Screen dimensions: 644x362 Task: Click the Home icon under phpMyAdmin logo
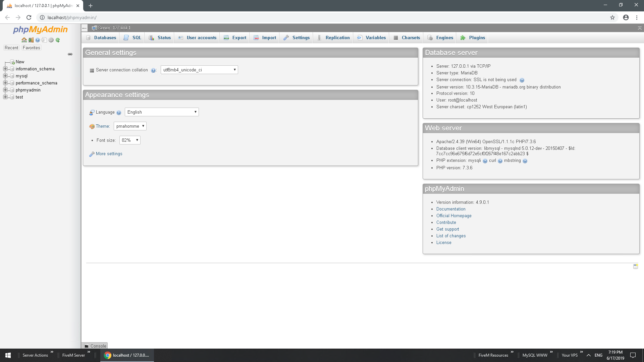point(24,40)
